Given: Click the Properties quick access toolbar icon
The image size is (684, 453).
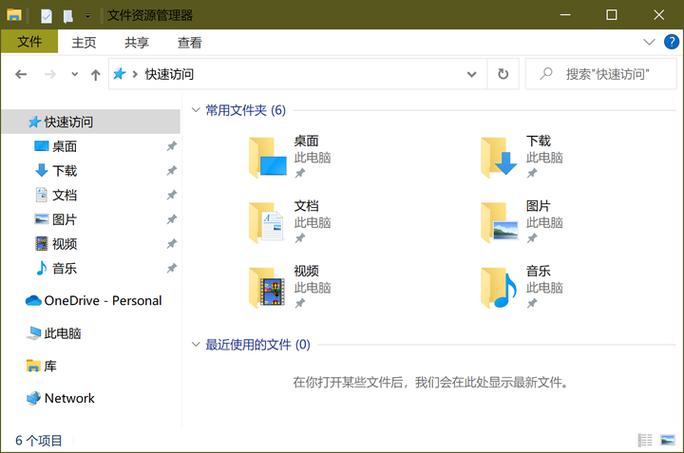Looking at the screenshot, I should pos(46,16).
